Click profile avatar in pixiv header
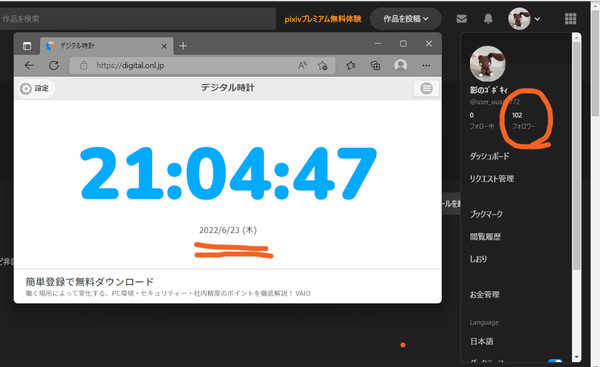The width and height of the screenshot is (600, 367). coord(519,18)
